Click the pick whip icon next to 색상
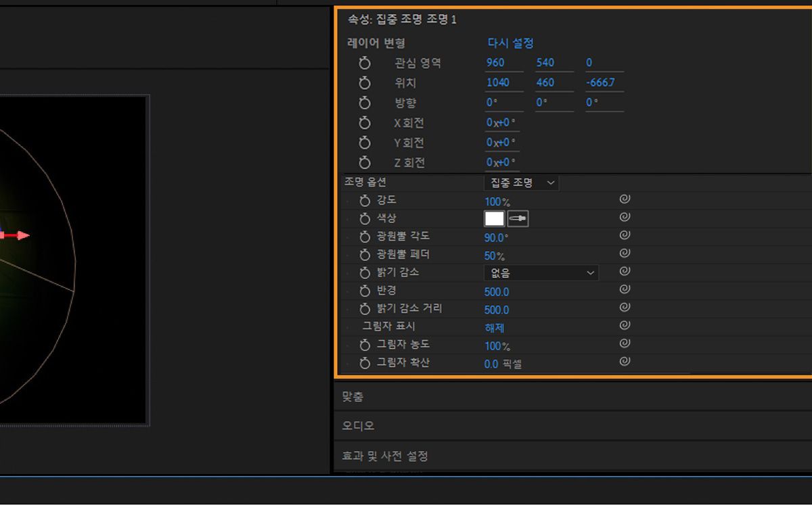This screenshot has height=524, width=812. pos(624,217)
